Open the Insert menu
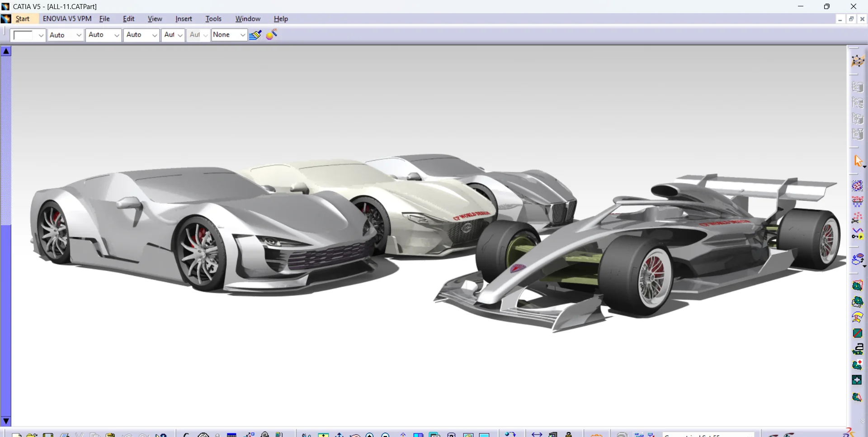This screenshot has width=868, height=437. [x=184, y=19]
